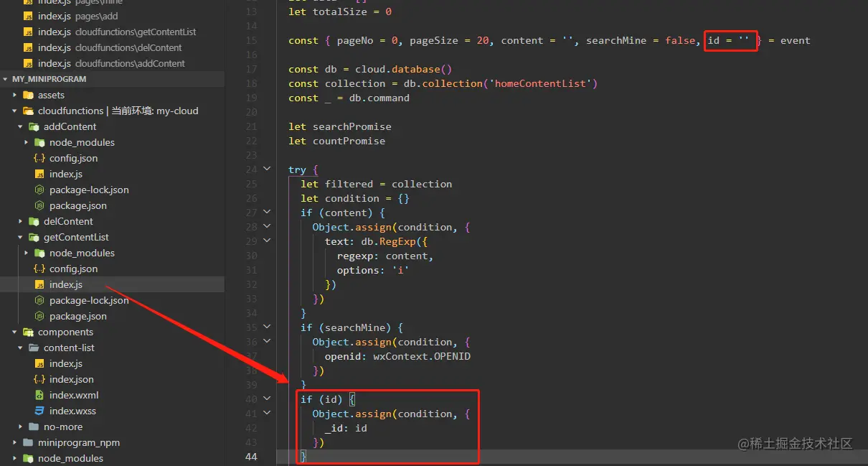Expand the no-more folder chevron
868x466 pixels.
[21, 427]
